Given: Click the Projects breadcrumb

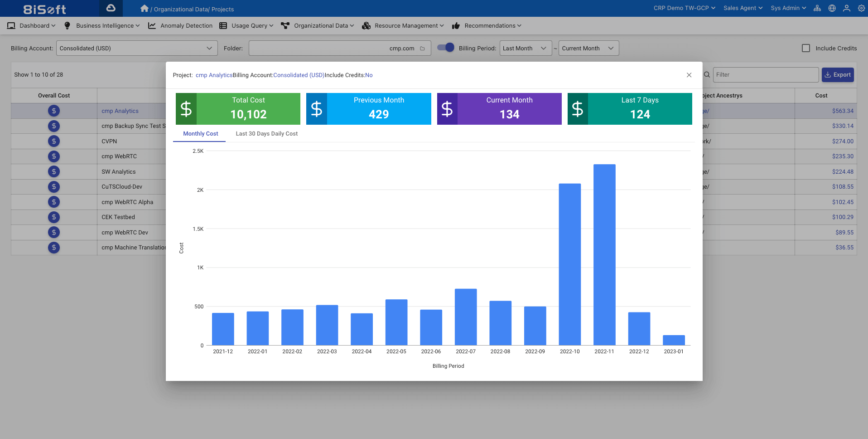Looking at the screenshot, I should click(x=222, y=10).
